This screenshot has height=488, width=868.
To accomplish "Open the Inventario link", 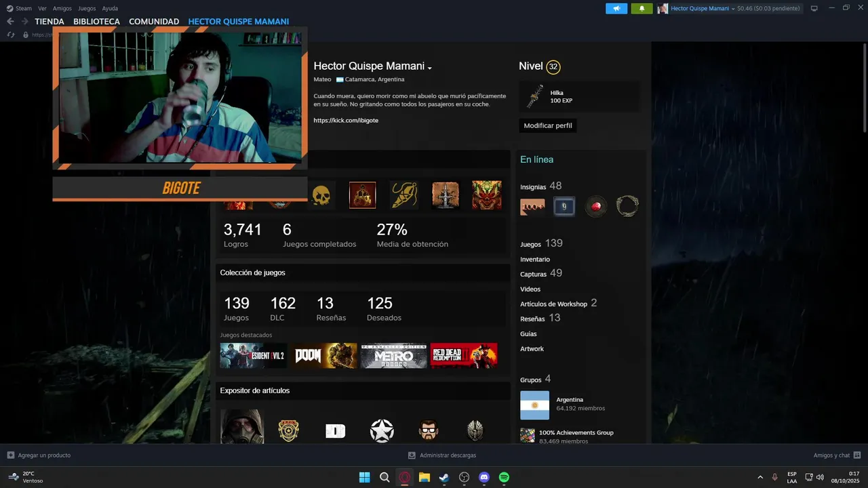I will tap(535, 260).
